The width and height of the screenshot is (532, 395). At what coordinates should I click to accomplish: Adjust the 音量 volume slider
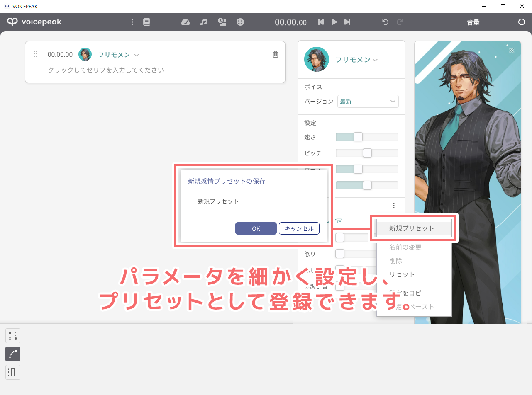[x=504, y=22]
